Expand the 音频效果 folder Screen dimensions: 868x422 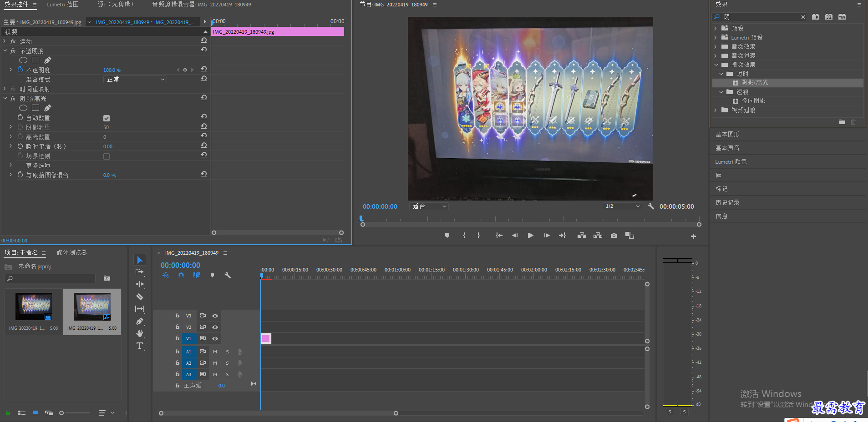pos(716,46)
